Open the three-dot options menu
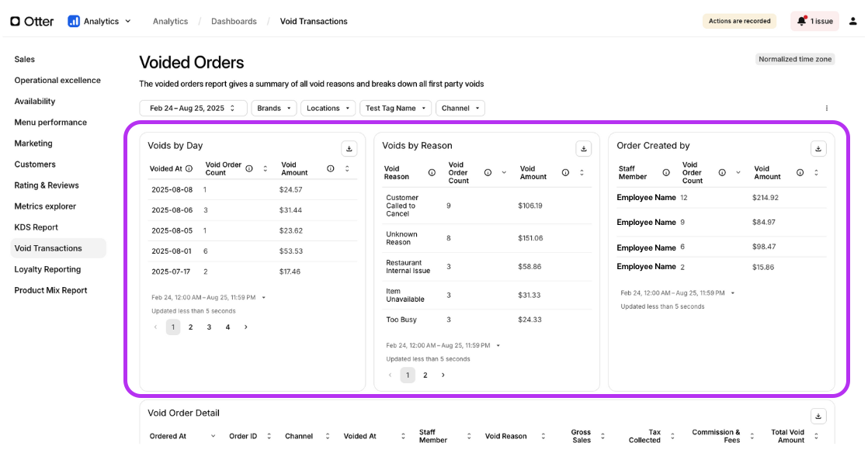This screenshot has width=868, height=460. [827, 109]
